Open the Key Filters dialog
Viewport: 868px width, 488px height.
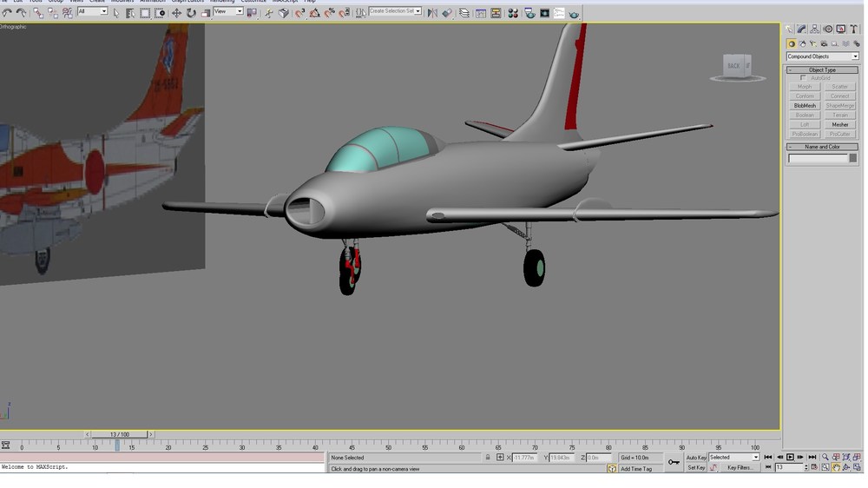(x=740, y=468)
